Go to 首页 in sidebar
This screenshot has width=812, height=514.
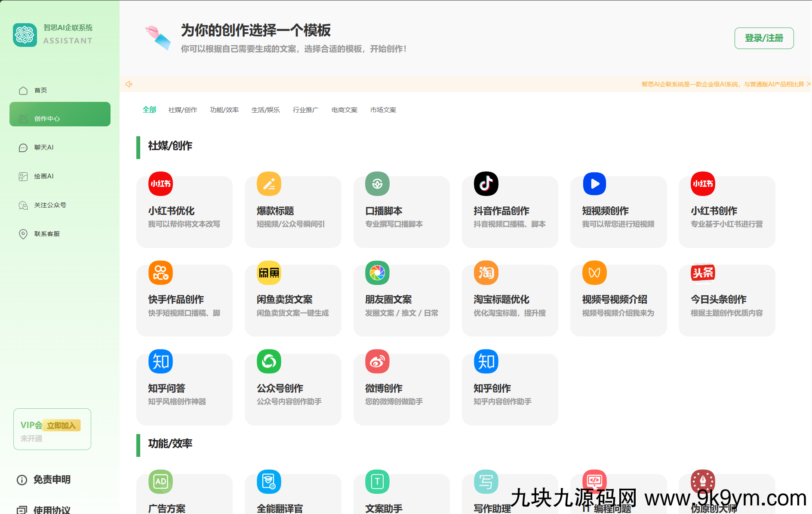click(60, 90)
